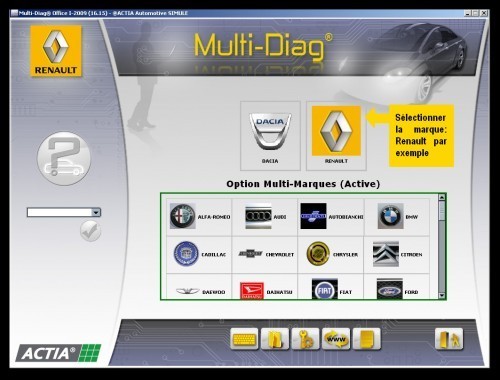Select Cadillac from the brand list

pos(199,255)
